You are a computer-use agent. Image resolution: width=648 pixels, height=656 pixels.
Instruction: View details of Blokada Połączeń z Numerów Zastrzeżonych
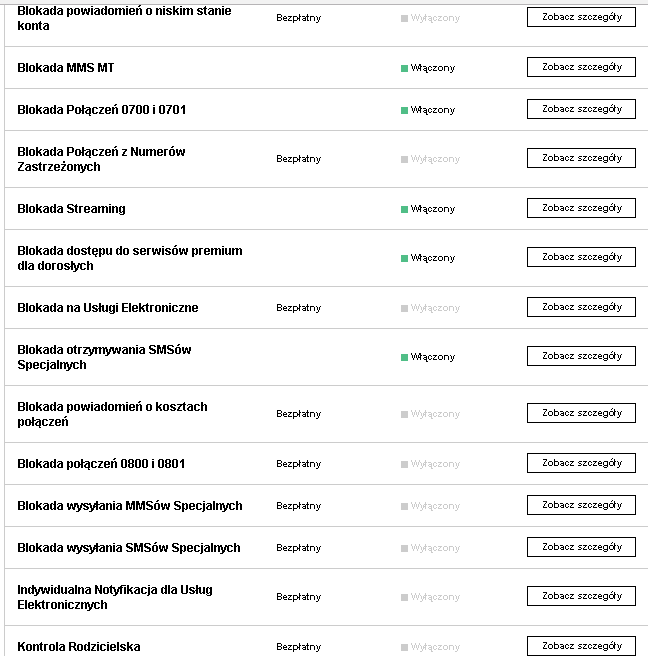point(581,158)
